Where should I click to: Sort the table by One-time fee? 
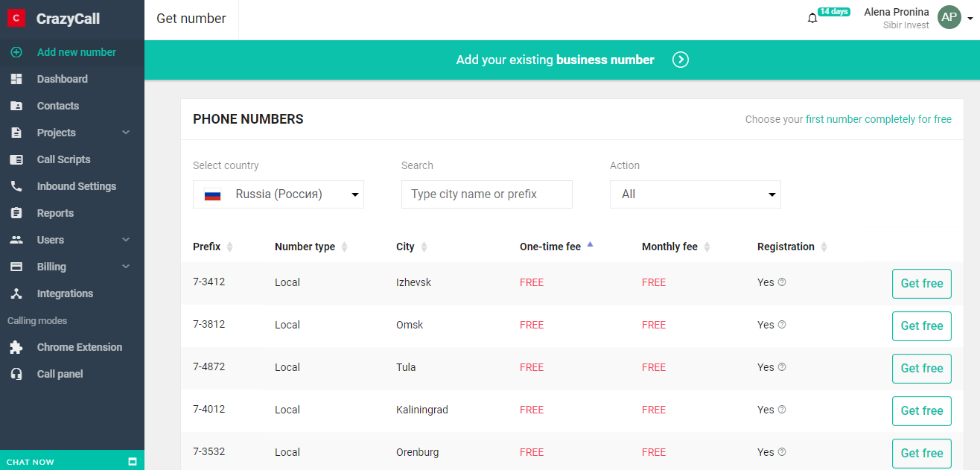550,247
